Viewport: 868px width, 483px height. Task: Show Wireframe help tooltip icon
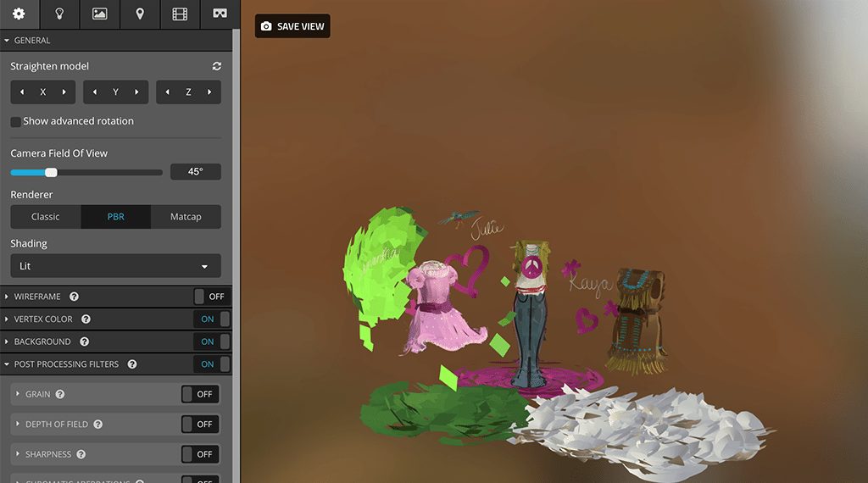(74, 297)
